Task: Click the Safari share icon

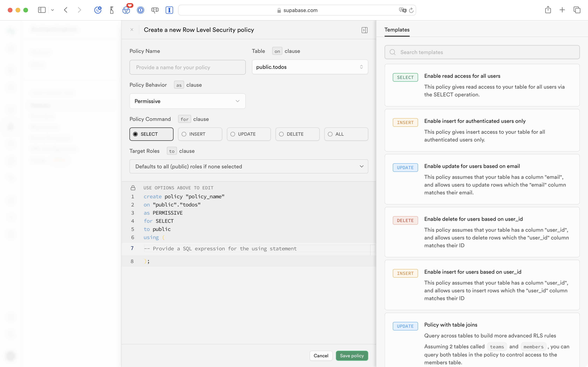Action: point(548,10)
